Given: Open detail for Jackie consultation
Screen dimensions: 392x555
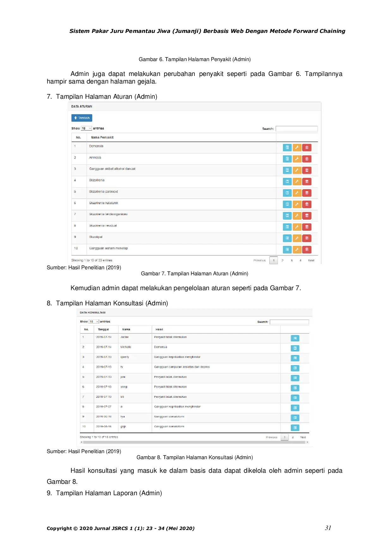Looking at the screenshot, I should click(x=295, y=338).
